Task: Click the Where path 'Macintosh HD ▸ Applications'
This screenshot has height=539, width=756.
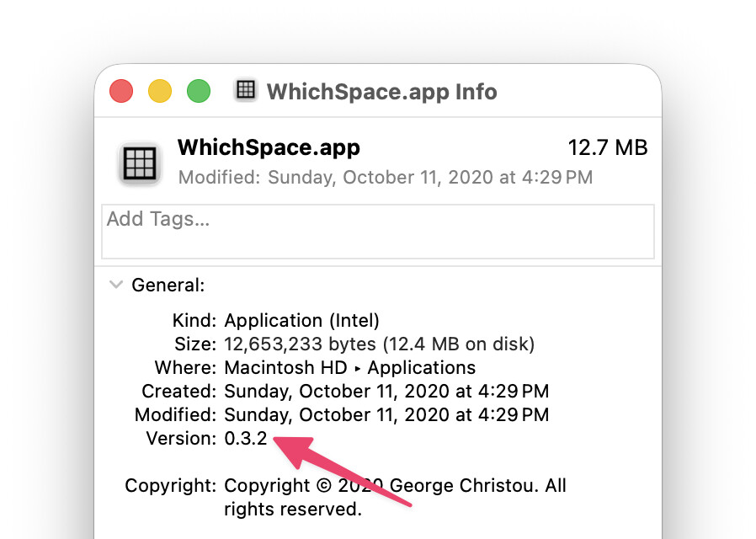Action: coord(349,368)
